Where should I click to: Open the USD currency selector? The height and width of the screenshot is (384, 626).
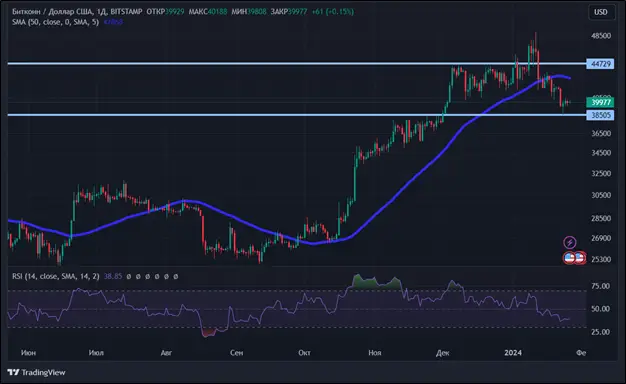point(600,12)
